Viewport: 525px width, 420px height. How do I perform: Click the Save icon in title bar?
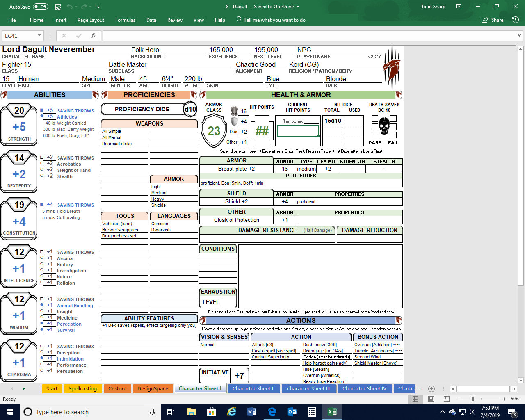pos(58,7)
